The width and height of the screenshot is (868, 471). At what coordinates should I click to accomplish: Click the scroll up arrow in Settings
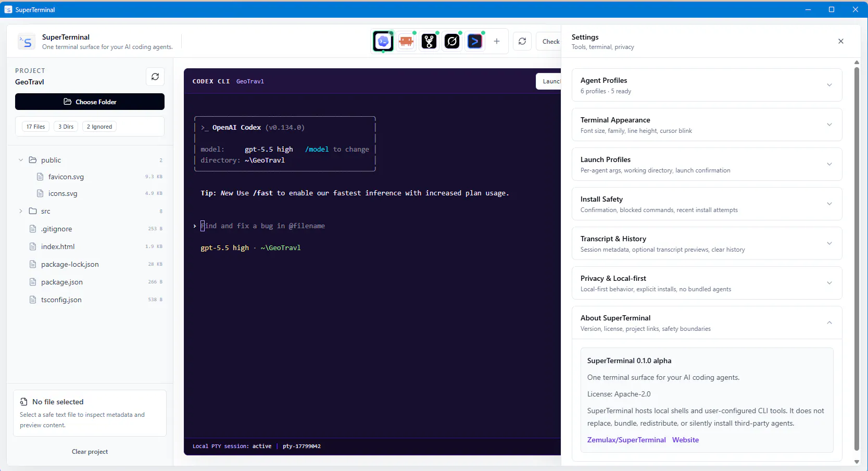coord(857,63)
